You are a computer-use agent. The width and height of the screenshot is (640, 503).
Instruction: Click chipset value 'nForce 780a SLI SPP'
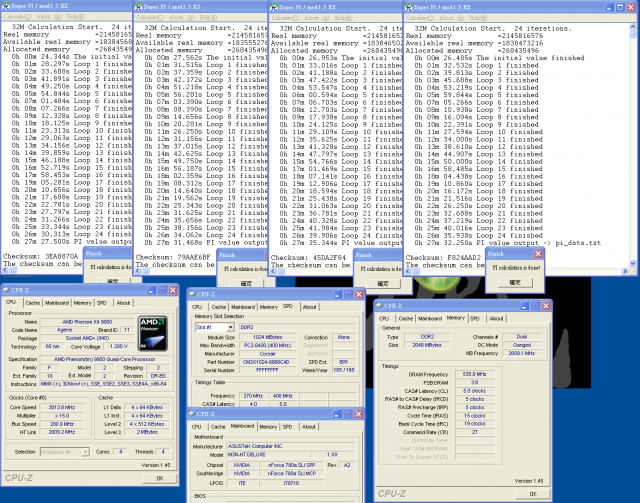[x=291, y=465]
